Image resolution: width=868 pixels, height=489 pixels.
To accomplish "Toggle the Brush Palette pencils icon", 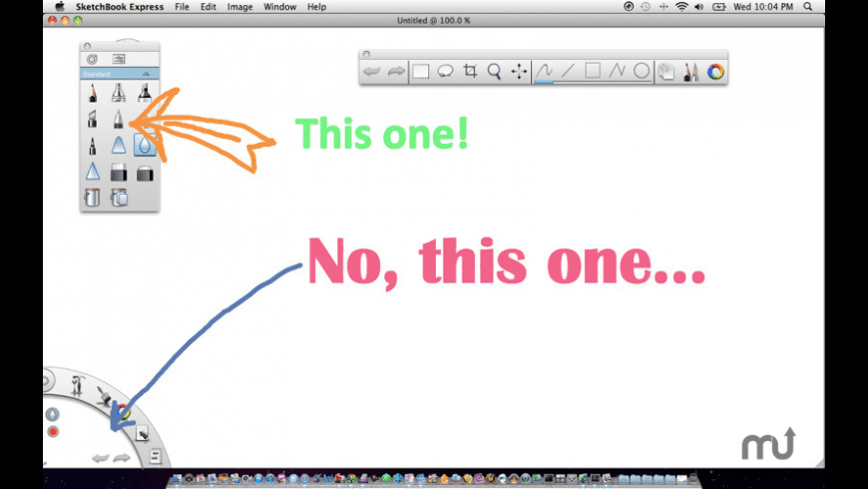I will click(x=690, y=72).
